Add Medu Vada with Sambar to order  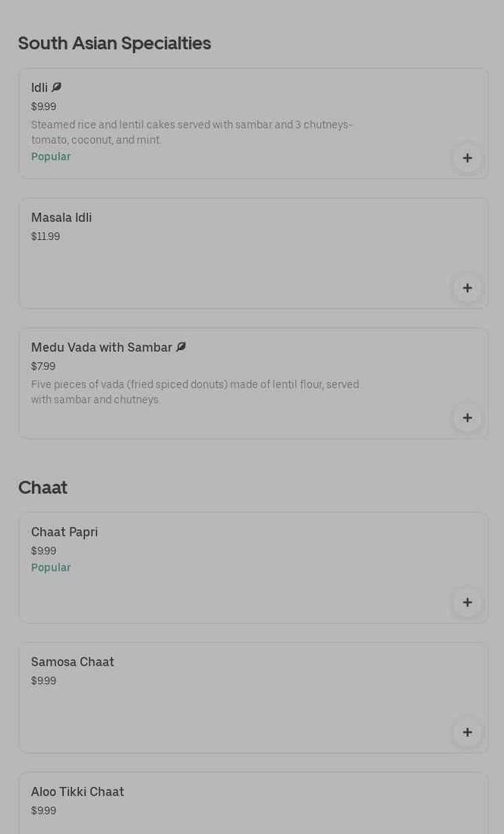pyautogui.click(x=467, y=418)
